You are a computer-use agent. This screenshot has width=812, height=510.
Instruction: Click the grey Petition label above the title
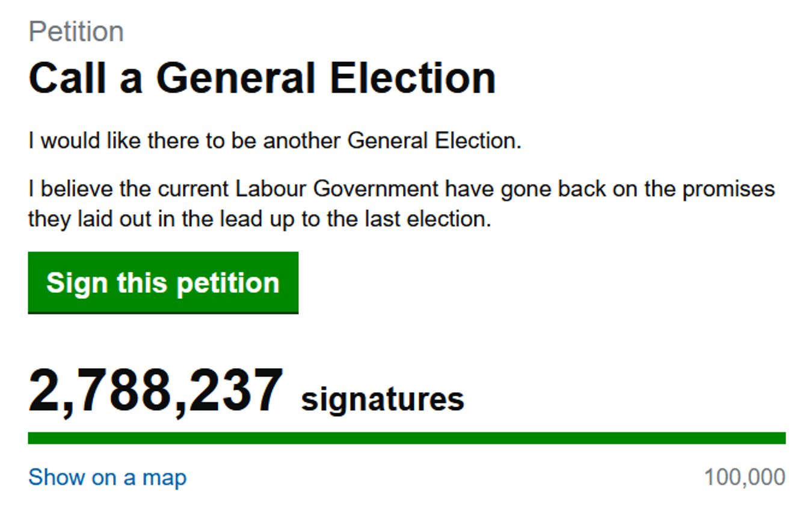pyautogui.click(x=76, y=31)
